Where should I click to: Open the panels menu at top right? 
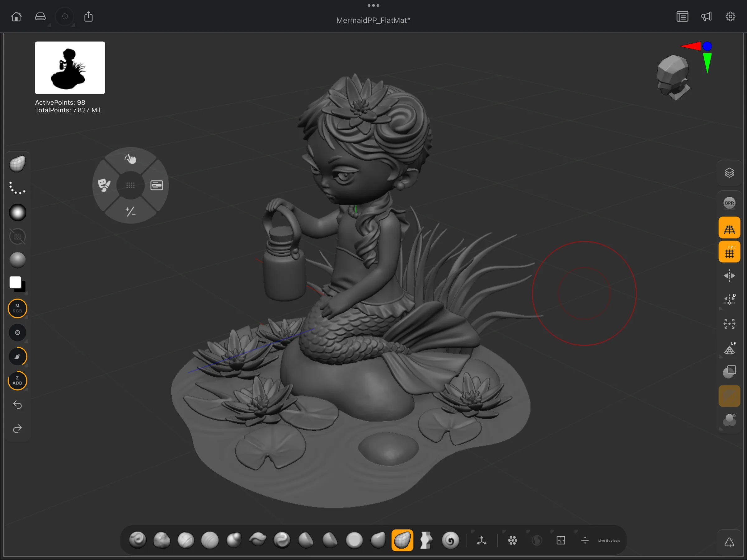tap(683, 16)
